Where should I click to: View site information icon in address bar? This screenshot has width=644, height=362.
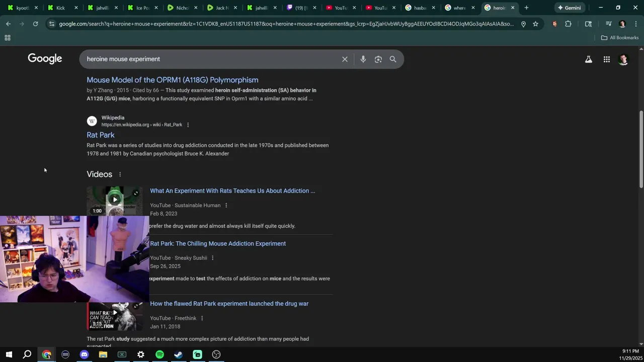[51, 24]
